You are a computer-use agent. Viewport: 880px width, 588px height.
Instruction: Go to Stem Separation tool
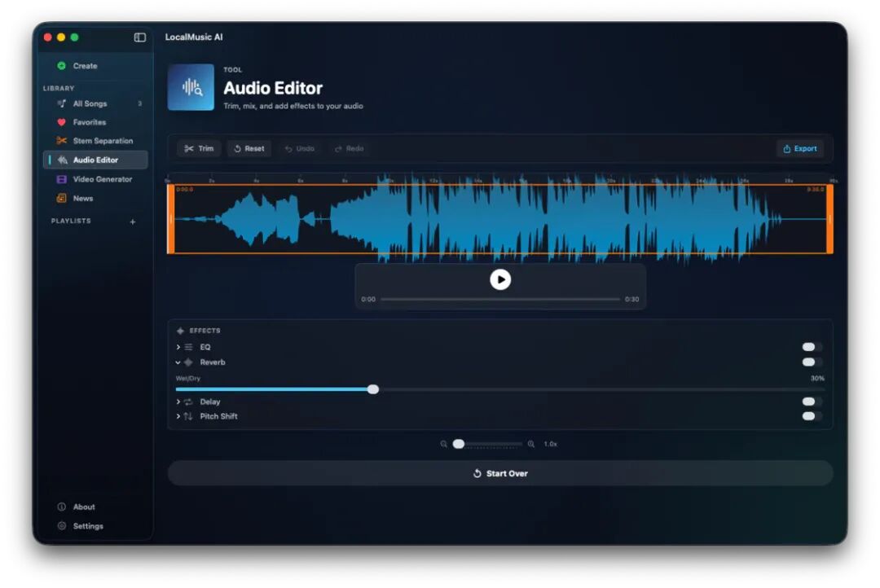95,141
